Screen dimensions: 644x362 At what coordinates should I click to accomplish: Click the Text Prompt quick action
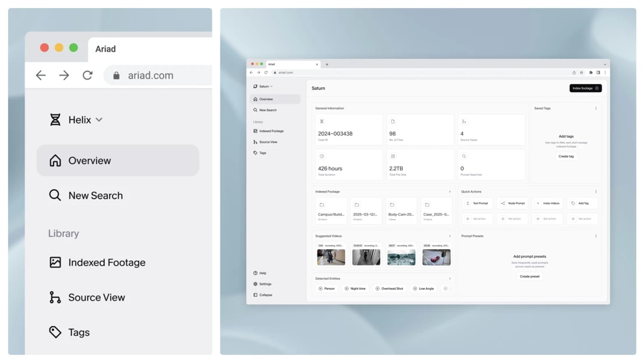click(477, 203)
